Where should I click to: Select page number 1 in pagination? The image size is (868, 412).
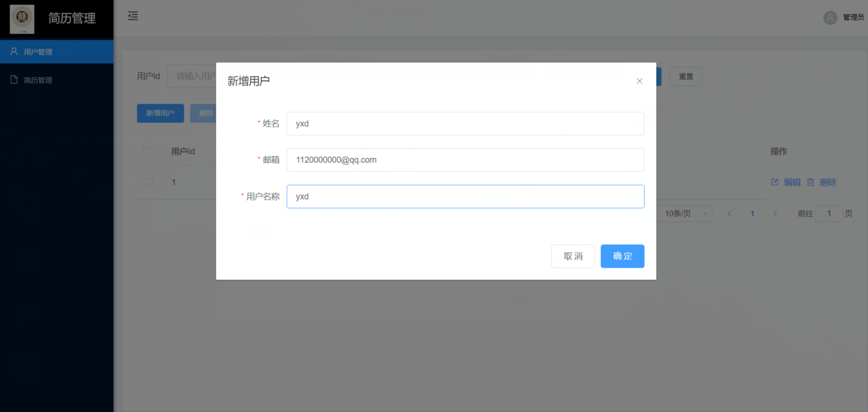(x=752, y=213)
